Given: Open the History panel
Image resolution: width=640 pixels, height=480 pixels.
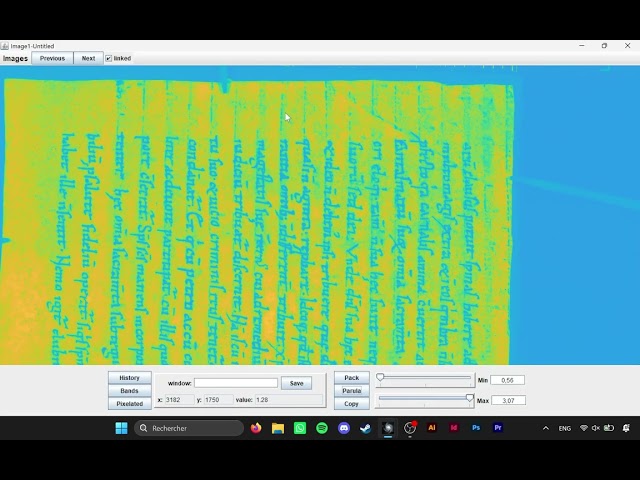Looking at the screenshot, I should click(129, 378).
